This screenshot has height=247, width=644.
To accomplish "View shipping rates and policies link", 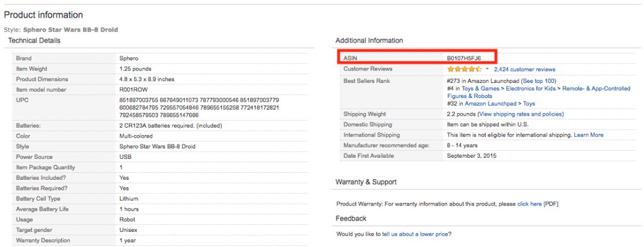I will [x=521, y=114].
